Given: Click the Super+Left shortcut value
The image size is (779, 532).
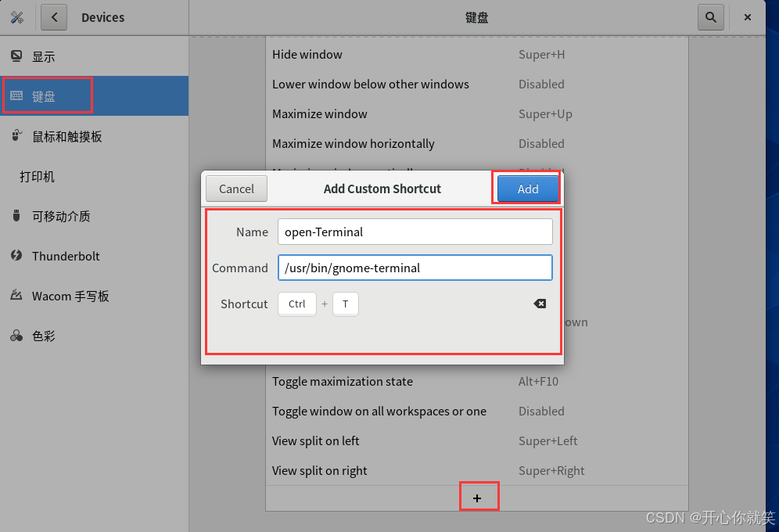Looking at the screenshot, I should coord(547,441).
